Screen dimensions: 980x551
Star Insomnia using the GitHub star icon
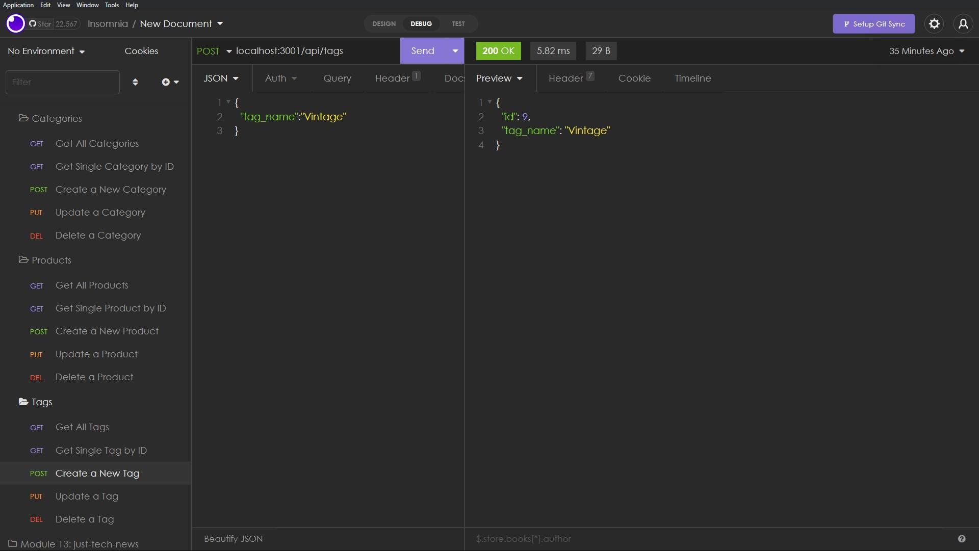click(33, 23)
